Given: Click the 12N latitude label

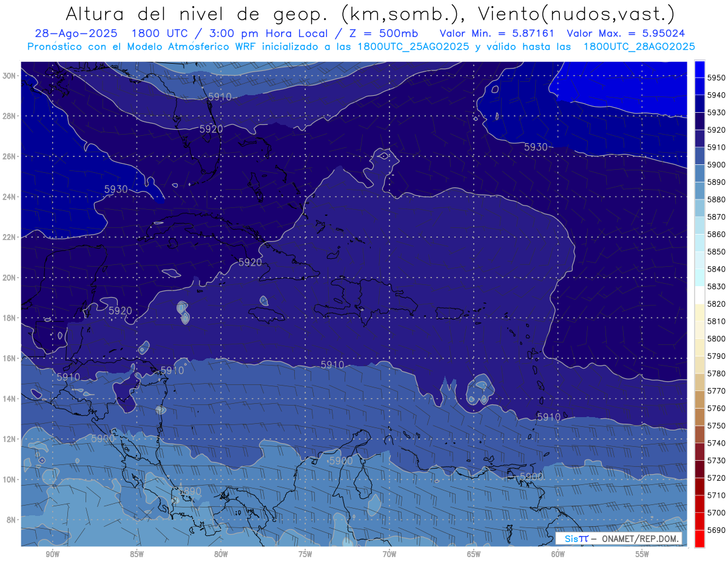Looking at the screenshot, I should (x=9, y=439).
